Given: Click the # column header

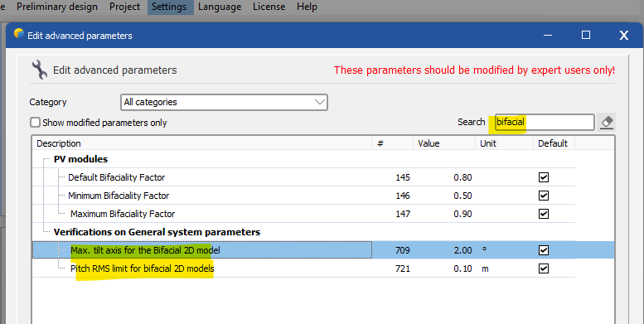Looking at the screenshot, I should coord(392,143).
